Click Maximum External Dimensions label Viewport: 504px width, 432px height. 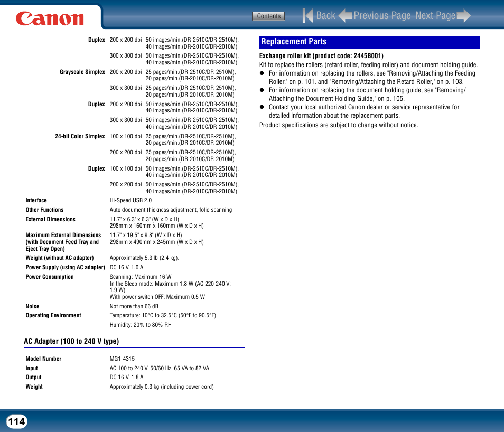[x=63, y=242]
